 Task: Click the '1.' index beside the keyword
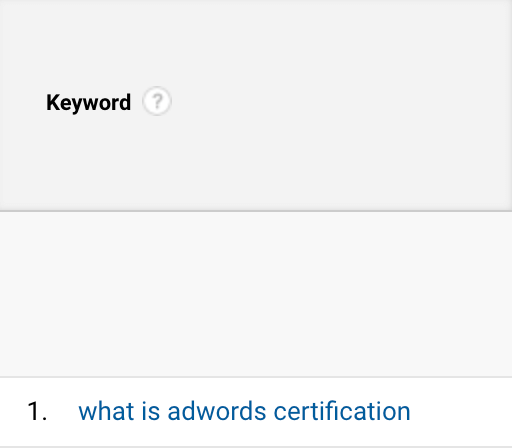(37, 411)
